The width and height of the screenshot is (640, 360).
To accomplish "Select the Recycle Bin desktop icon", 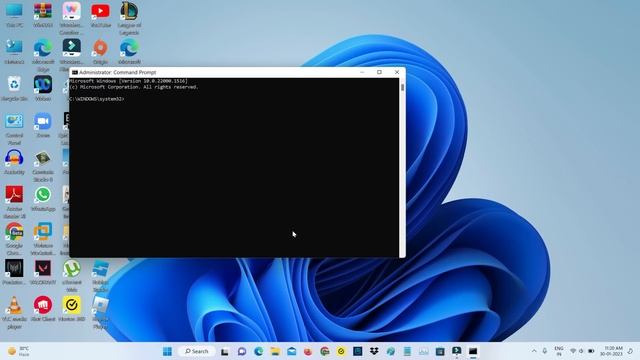I will 14,89.
